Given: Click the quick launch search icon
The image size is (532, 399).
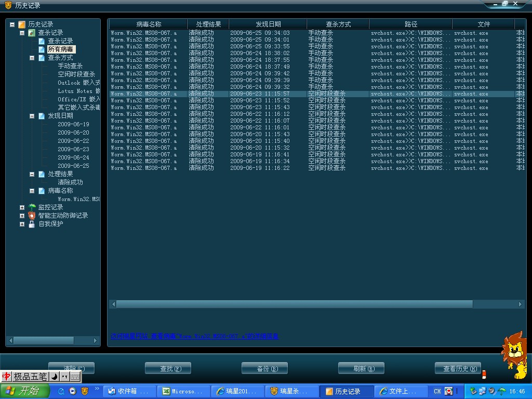Looking at the screenshot, I should [61, 391].
